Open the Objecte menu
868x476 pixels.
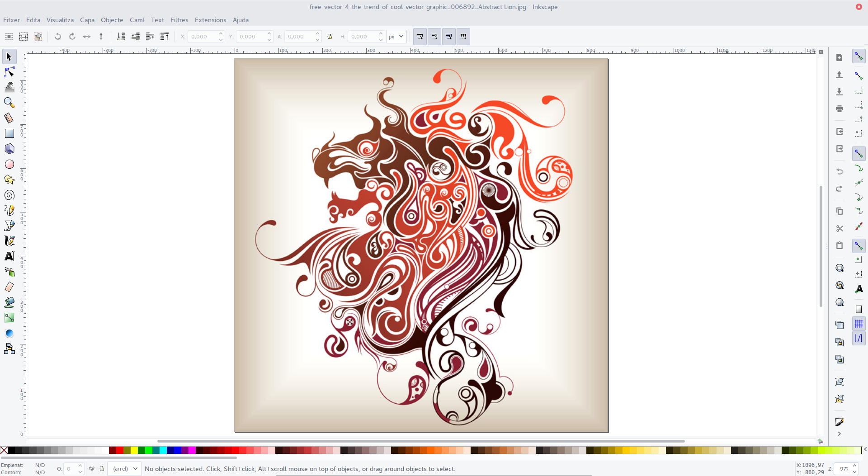(112, 20)
